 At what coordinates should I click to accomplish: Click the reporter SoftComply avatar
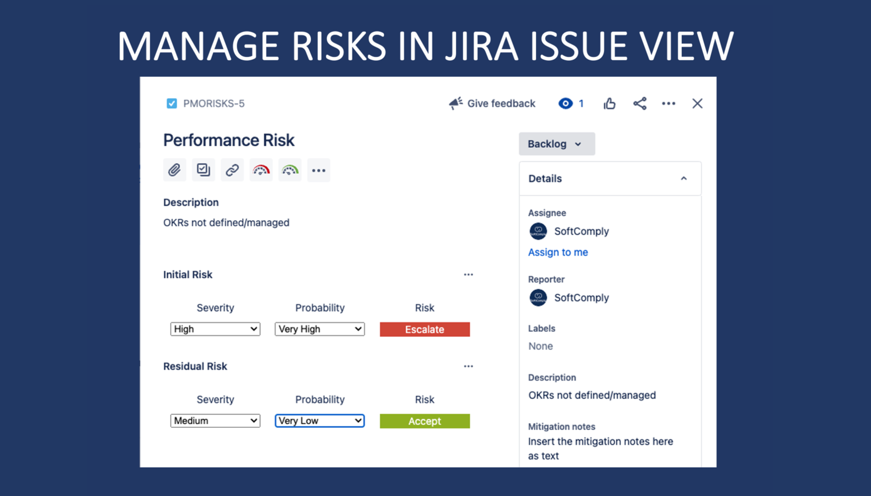pos(538,298)
